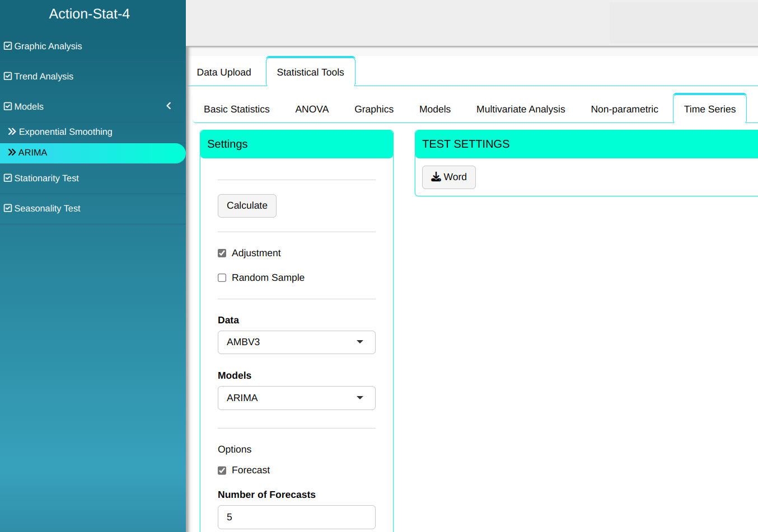758x532 pixels.
Task: Click the Trend Analysis sidebar icon
Action: tap(8, 76)
